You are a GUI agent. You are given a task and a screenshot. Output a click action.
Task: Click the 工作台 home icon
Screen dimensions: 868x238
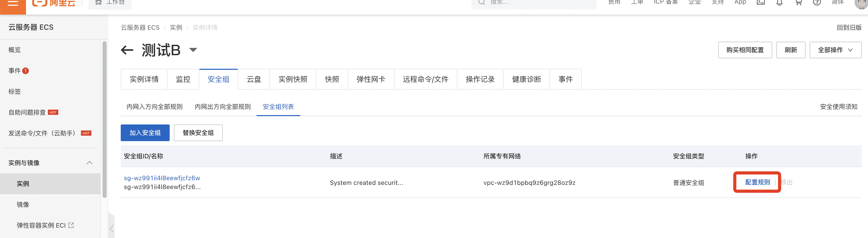click(x=98, y=3)
